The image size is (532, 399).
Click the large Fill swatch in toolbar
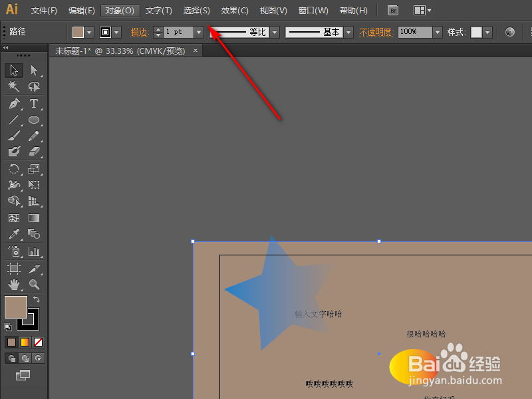15,307
